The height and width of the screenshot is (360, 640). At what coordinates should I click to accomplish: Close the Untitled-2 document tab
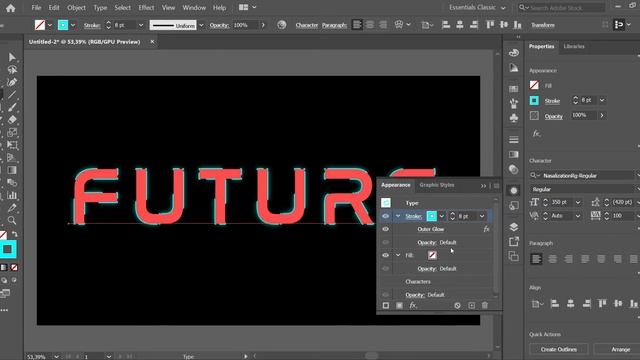click(x=152, y=42)
